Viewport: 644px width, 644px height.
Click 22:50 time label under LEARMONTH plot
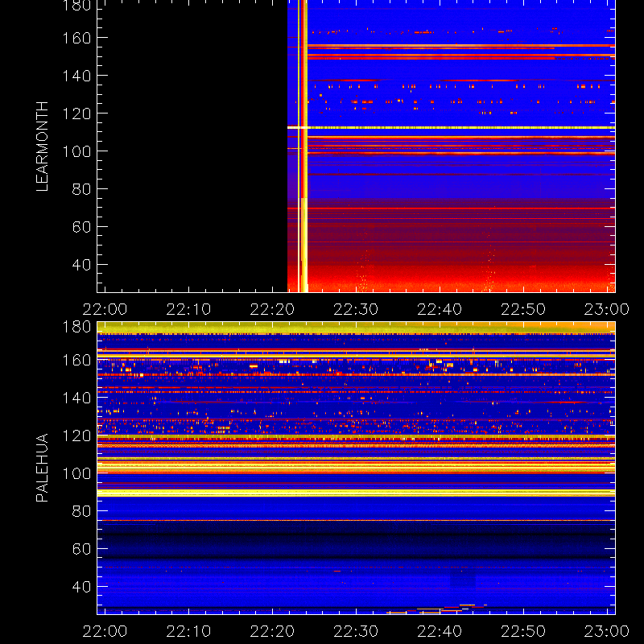[x=523, y=309]
